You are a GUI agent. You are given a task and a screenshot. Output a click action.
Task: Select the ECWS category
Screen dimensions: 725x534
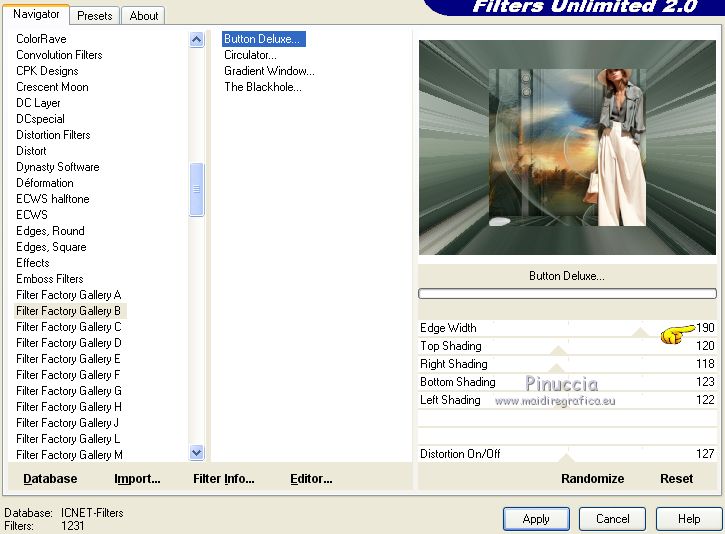[32, 215]
